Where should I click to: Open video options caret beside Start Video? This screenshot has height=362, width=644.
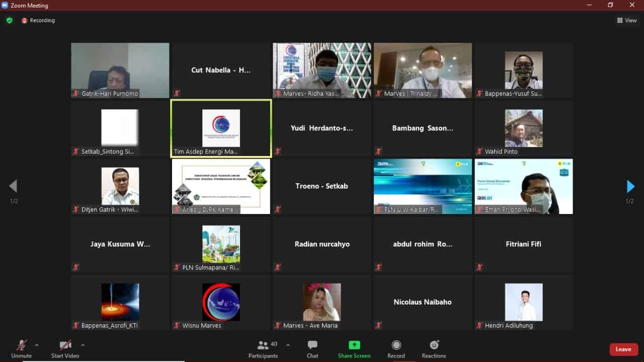pos(83,345)
